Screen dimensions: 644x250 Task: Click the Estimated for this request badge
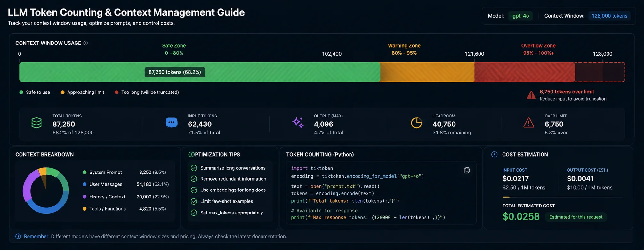click(576, 217)
